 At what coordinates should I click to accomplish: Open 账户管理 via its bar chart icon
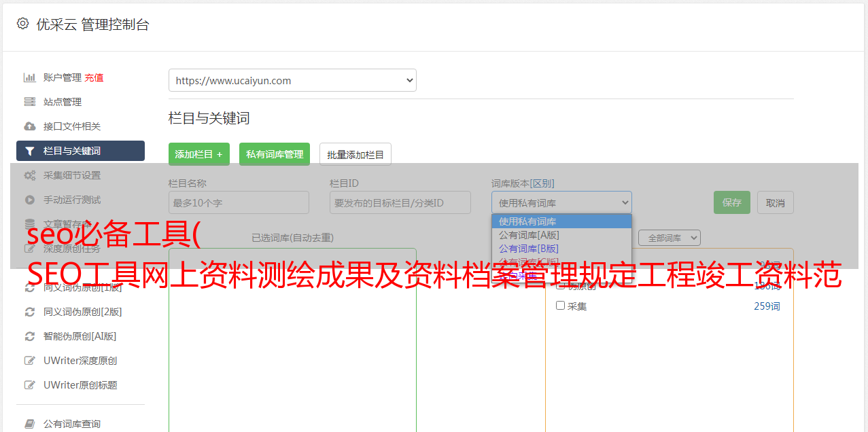pos(30,77)
